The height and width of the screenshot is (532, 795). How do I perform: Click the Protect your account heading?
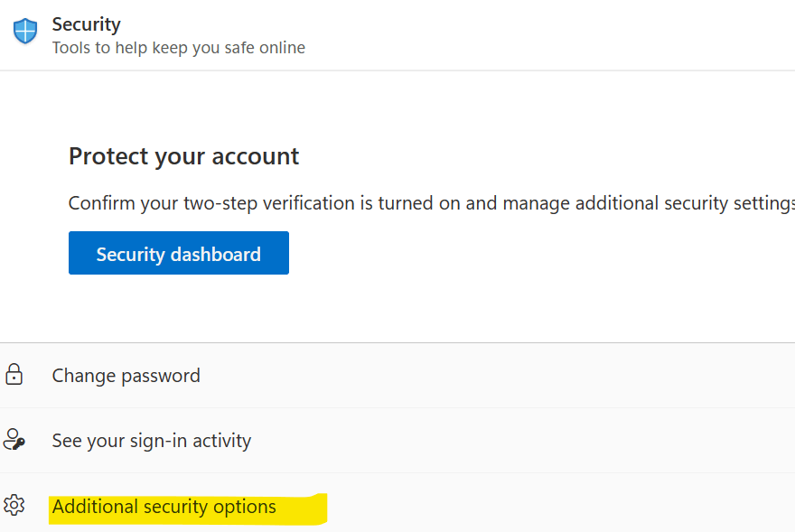coord(183,156)
